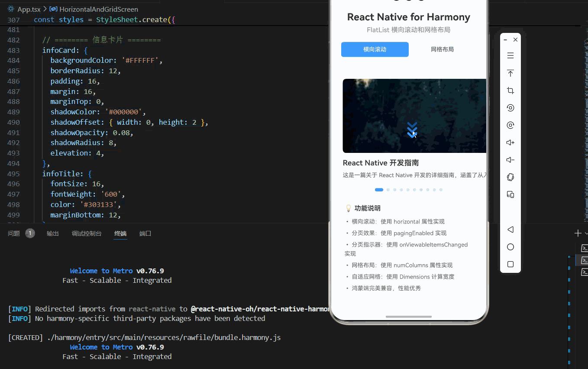
Task: Take emulator screenshot with crop icon
Action: (510, 91)
